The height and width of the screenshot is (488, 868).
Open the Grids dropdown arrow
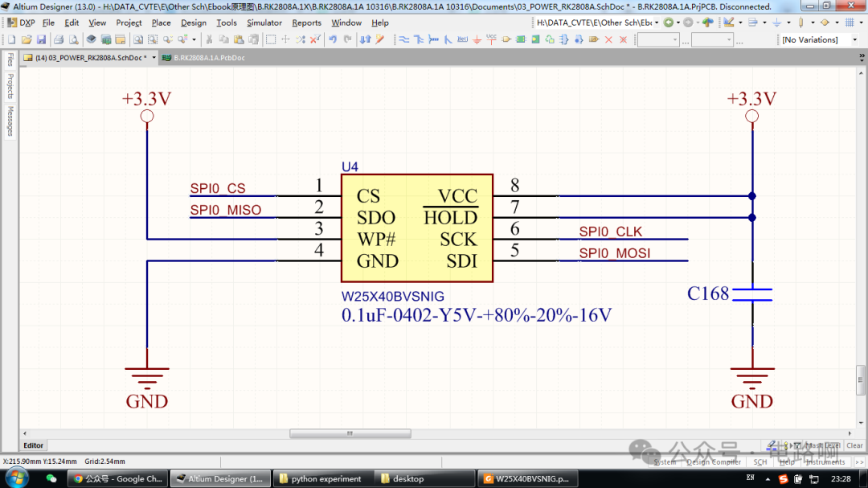[x=861, y=23]
